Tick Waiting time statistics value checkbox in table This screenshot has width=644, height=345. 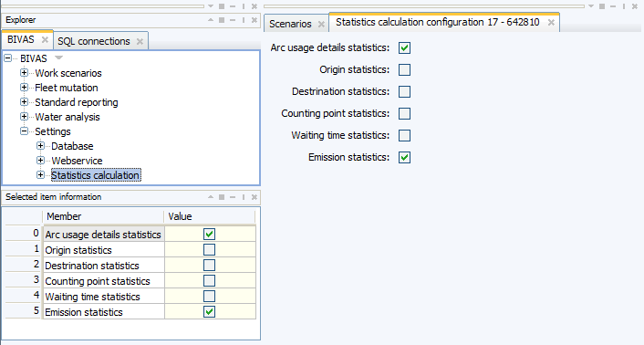[209, 297]
